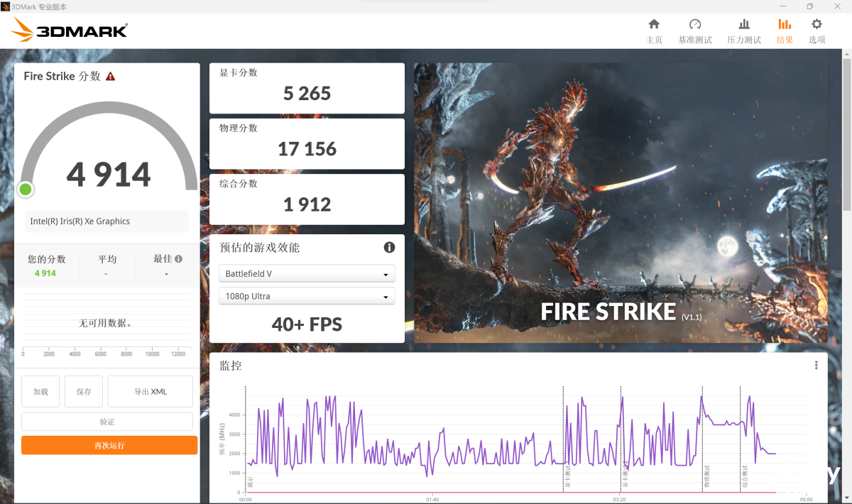Screen dimensions: 852x504
Task: Open the monitoring panel three-dot menu
Action: pyautogui.click(x=816, y=365)
